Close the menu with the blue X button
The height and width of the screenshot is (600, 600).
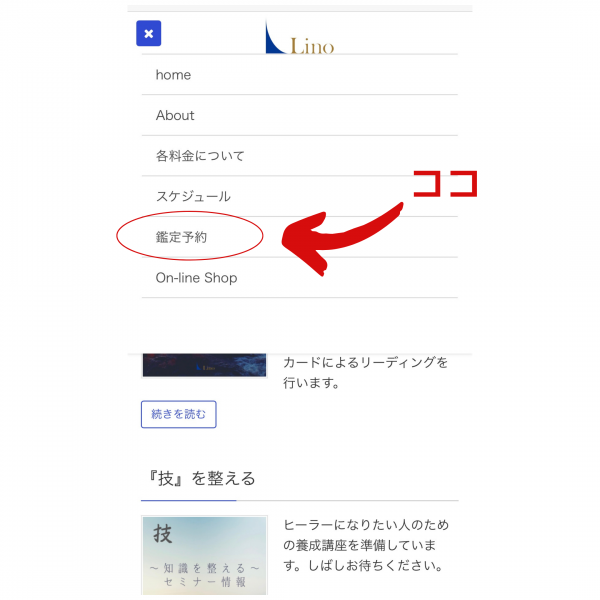pyautogui.click(x=148, y=33)
